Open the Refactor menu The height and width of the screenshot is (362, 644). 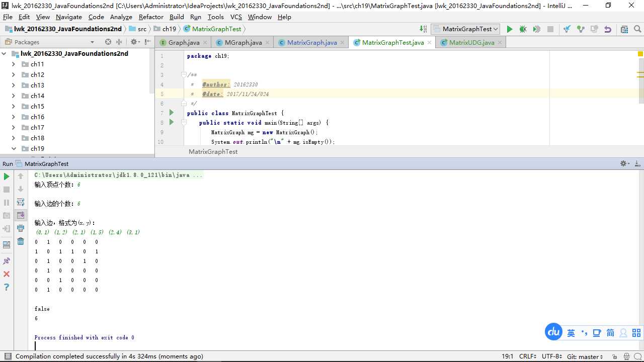coord(151,17)
